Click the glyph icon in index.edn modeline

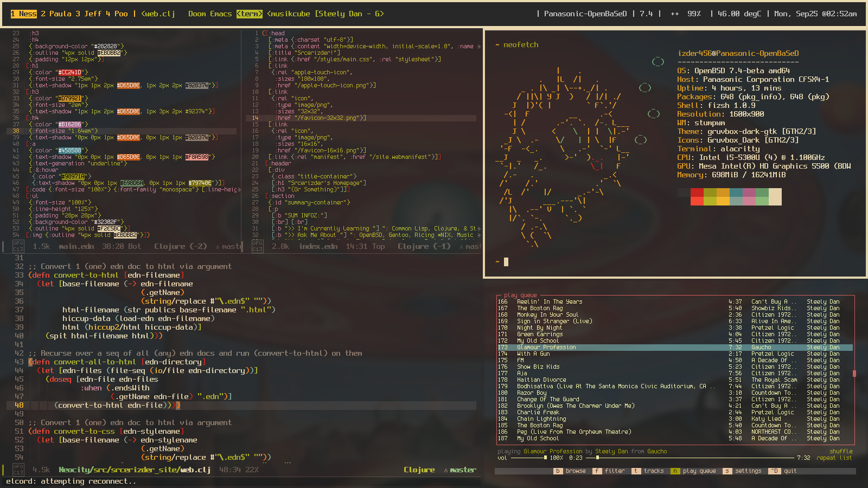pos(257,246)
